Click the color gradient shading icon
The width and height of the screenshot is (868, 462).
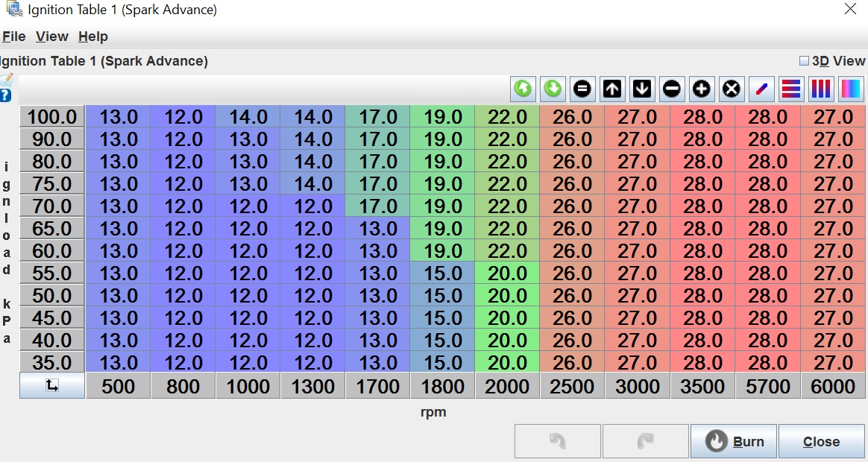[x=850, y=89]
